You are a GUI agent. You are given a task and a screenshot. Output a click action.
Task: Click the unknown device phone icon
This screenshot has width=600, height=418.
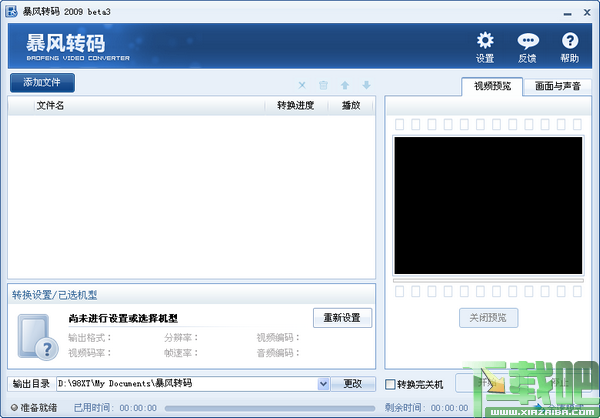tap(38, 337)
